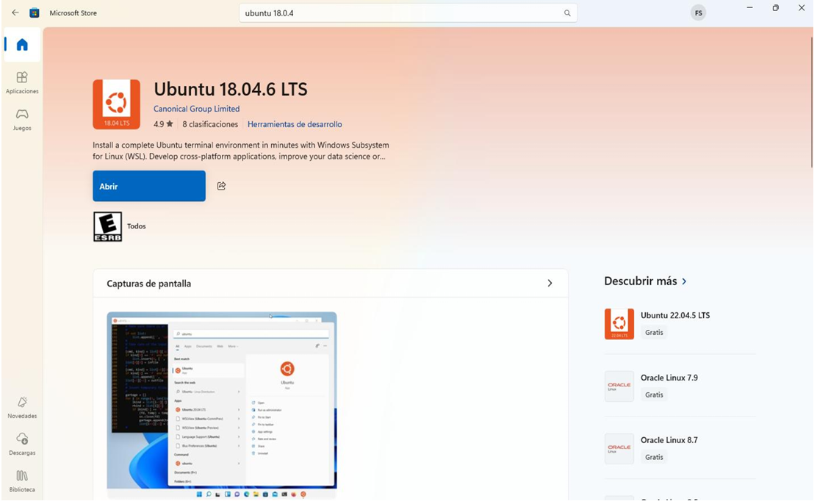Open the Aplicaciones section
Image resolution: width=817 pixels, height=504 pixels.
point(21,81)
